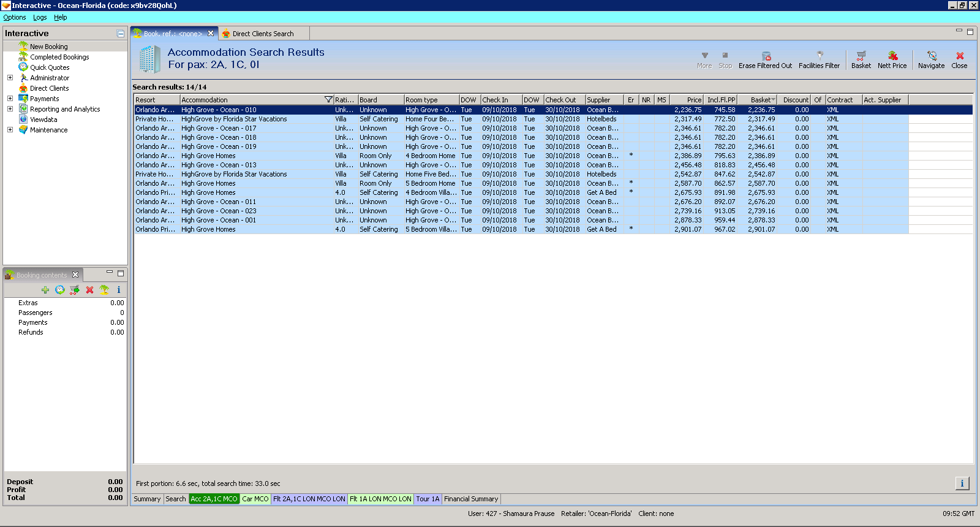Select Flt 1A LON MCO LON tab
The image size is (980, 527).
pos(380,499)
